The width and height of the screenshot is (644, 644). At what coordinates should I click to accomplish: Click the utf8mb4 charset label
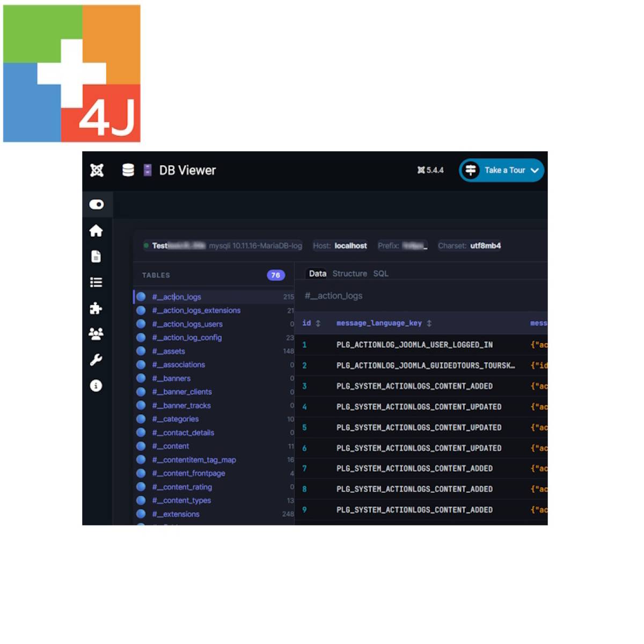pos(485,246)
